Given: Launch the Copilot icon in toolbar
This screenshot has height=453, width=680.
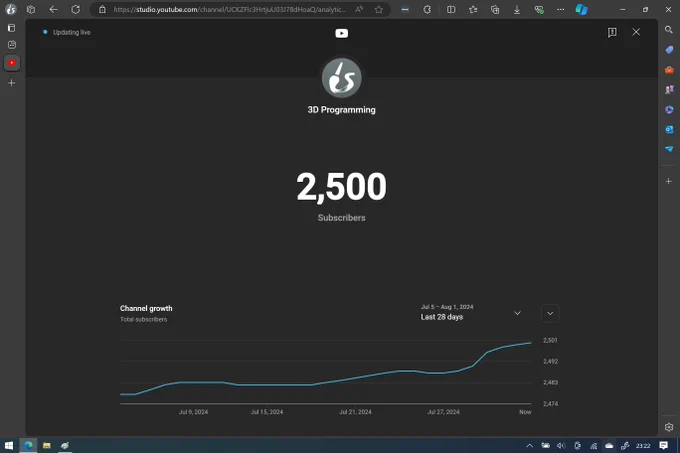Looking at the screenshot, I should [582, 9].
